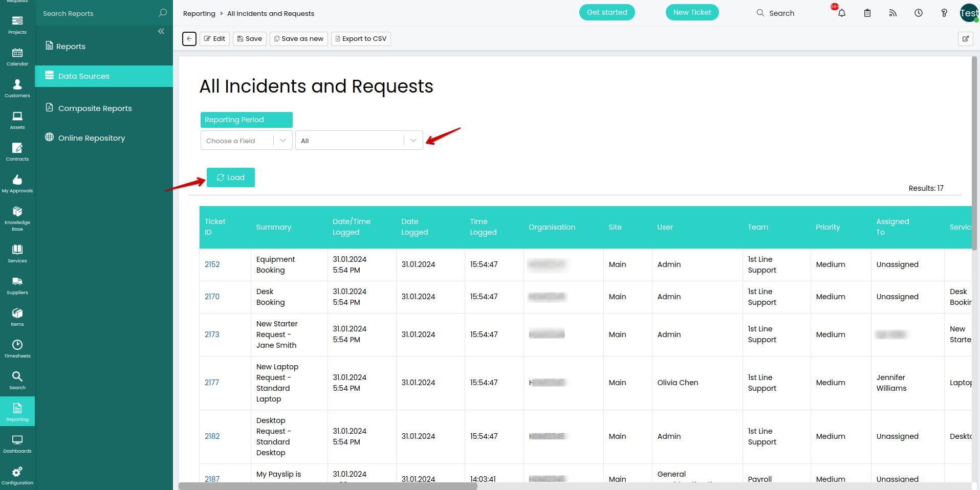Click Export to CSV button
Viewport: 980px width, 490px height.
click(x=361, y=39)
